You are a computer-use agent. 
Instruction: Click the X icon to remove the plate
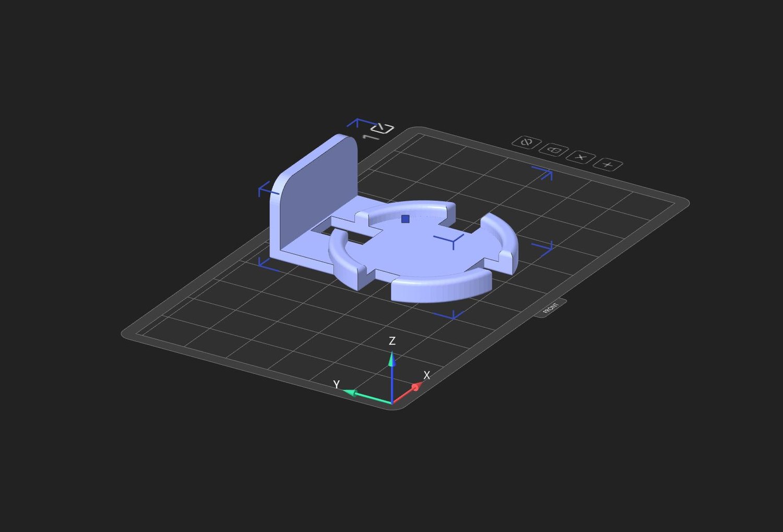tap(581, 157)
